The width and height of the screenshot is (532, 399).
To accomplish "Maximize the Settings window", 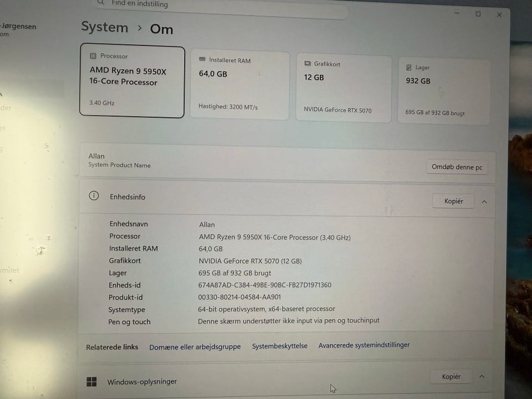I will 478,14.
